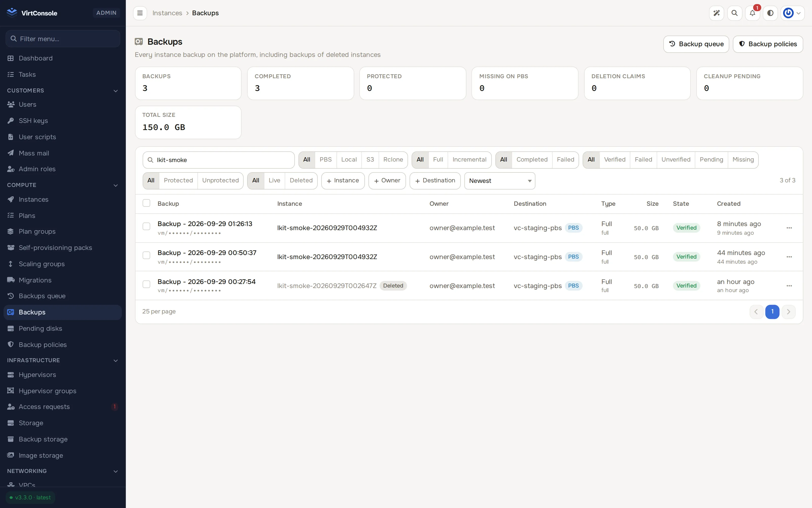This screenshot has height=508, width=812.
Task: Open Backup queue button
Action: pyautogui.click(x=696, y=44)
